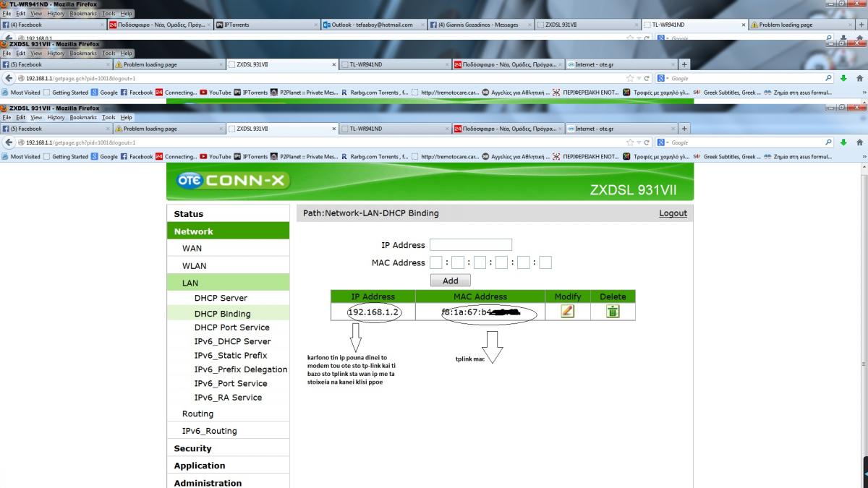Select DHCP Port Service in the sidebar

point(231,328)
